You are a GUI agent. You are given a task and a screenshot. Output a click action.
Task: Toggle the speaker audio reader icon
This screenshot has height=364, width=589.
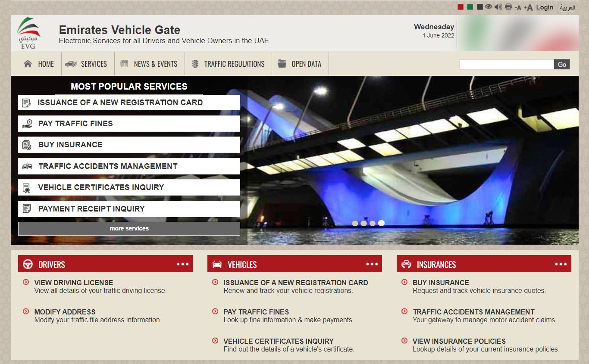click(x=498, y=7)
